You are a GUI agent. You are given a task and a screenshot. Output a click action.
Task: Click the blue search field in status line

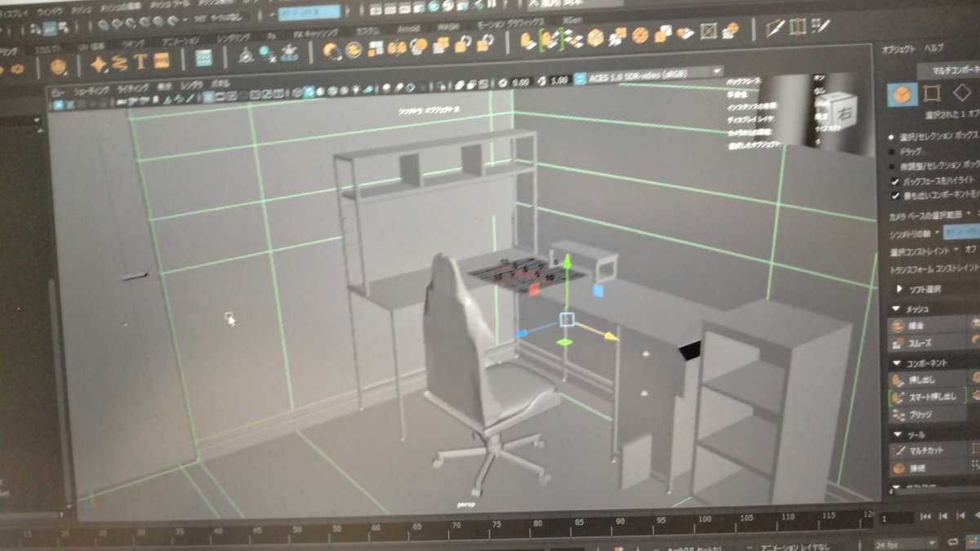tap(310, 13)
